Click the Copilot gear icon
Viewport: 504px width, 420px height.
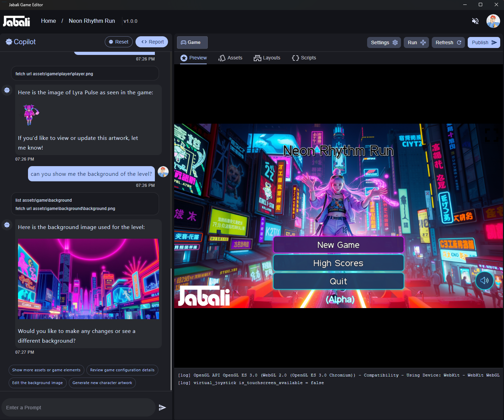(x=9, y=42)
